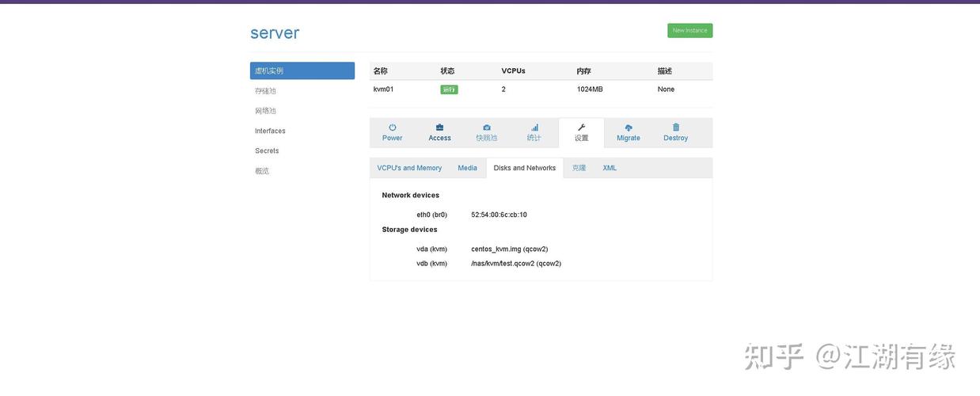
Task: Open Interfaces in the sidebar
Action: pyautogui.click(x=270, y=131)
